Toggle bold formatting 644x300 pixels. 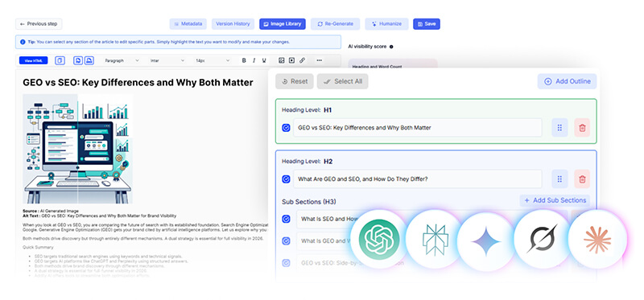pyautogui.click(x=244, y=61)
